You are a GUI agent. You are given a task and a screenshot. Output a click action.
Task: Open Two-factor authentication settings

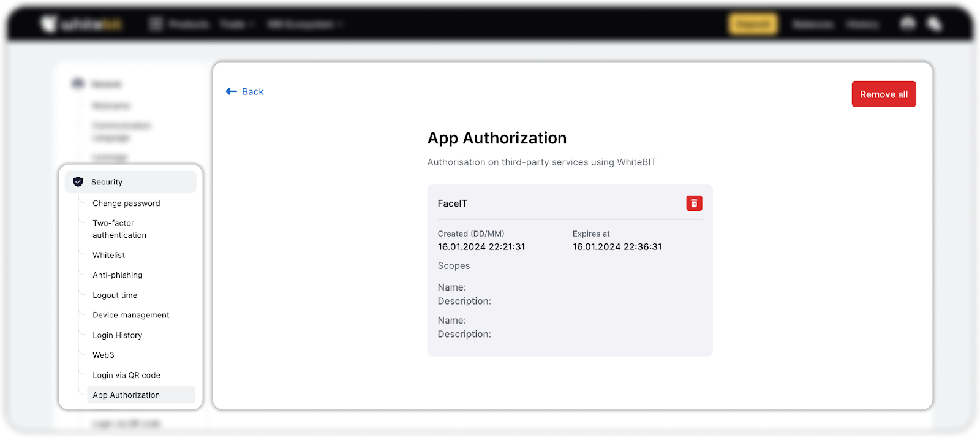point(119,229)
